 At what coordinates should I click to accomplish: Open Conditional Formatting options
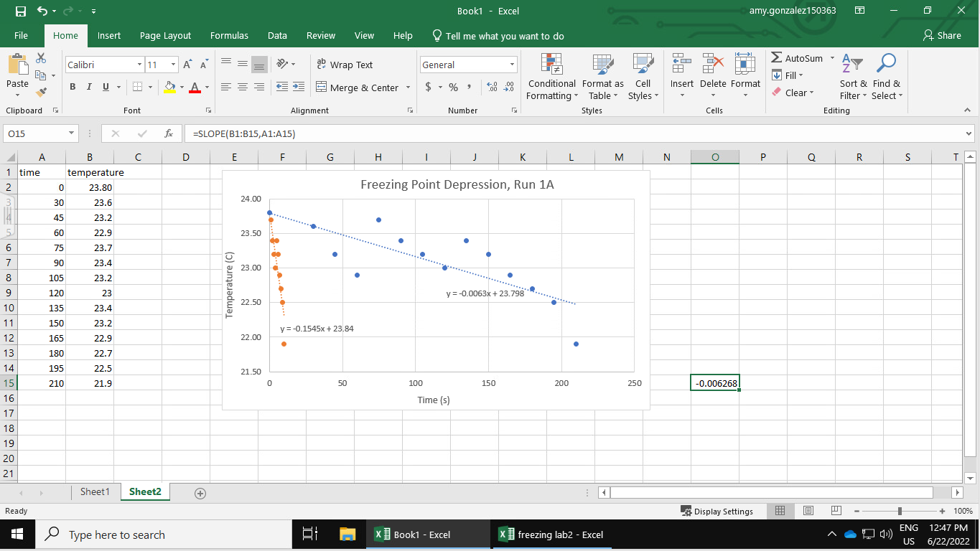(x=551, y=77)
